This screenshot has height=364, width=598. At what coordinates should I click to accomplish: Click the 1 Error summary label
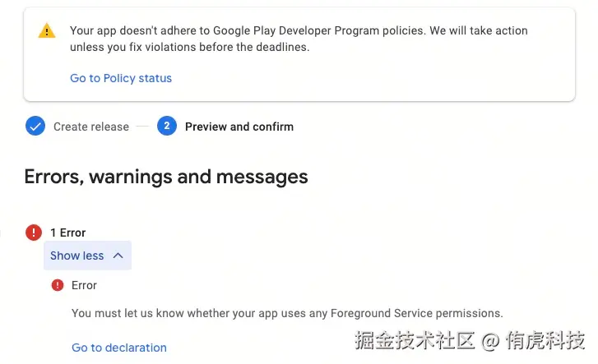coord(68,233)
